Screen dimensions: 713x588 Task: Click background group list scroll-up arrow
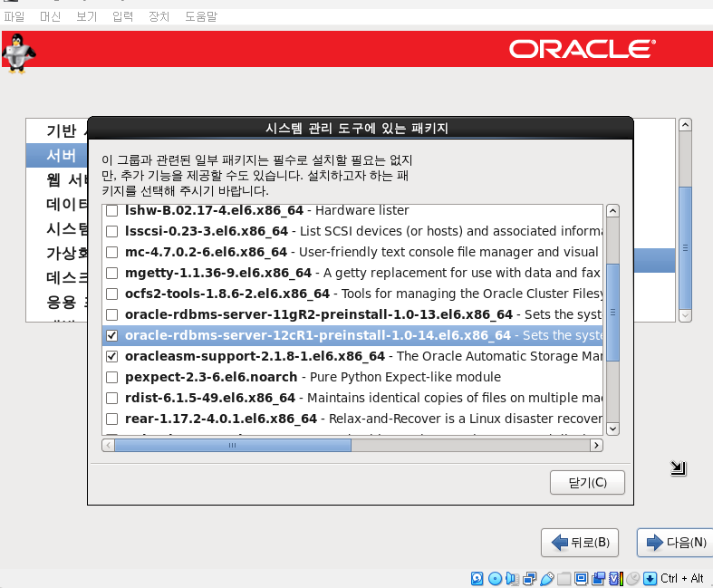point(685,125)
